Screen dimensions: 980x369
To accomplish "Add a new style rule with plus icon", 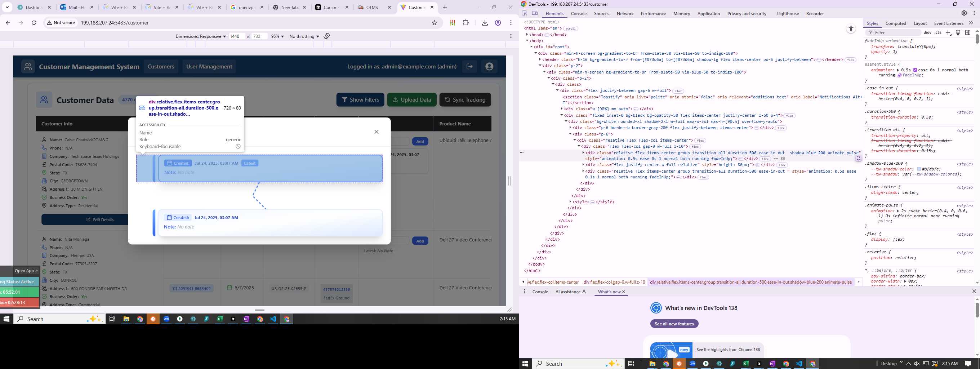I will coord(948,33).
